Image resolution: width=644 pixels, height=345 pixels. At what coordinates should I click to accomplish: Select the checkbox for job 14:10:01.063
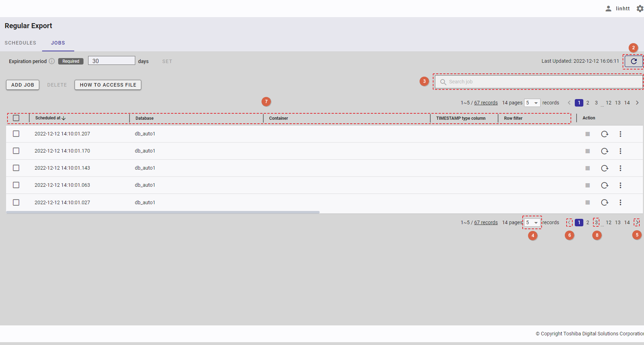click(x=16, y=185)
